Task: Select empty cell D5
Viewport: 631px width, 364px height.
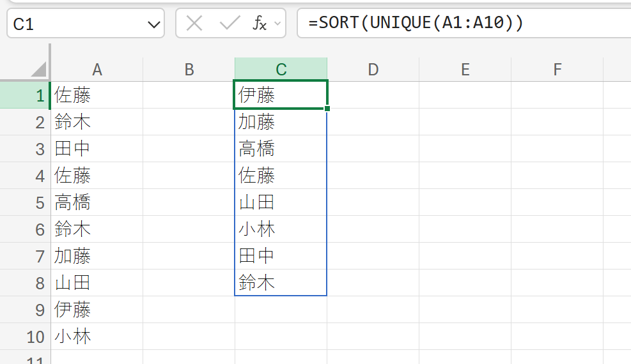Action: coord(373,202)
